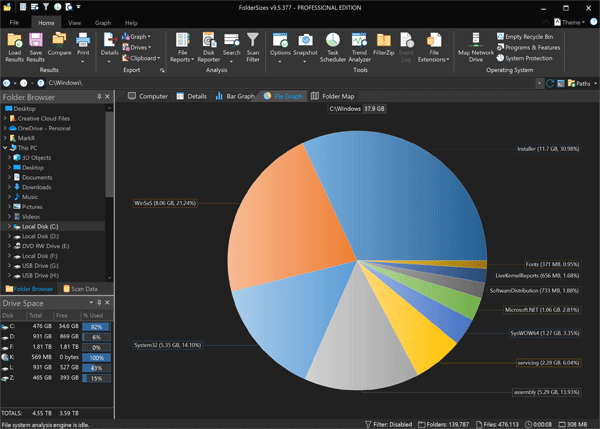Launch the Compare tool
600x429 pixels.
[x=59, y=45]
